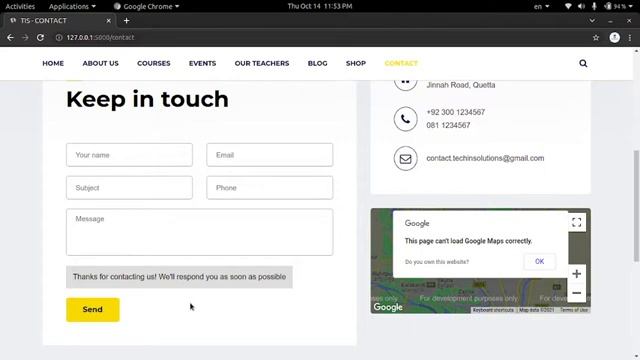Toggle fullscreen view on the map
640x360 pixels.
[576, 222]
